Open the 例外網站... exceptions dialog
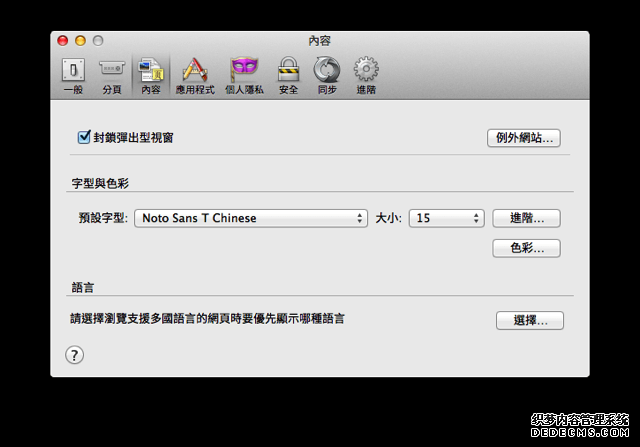The width and height of the screenshot is (640, 447). point(524,138)
